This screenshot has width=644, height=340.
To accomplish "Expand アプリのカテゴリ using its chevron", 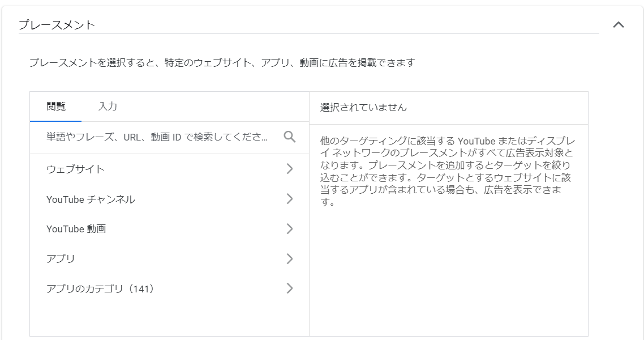I will click(290, 288).
